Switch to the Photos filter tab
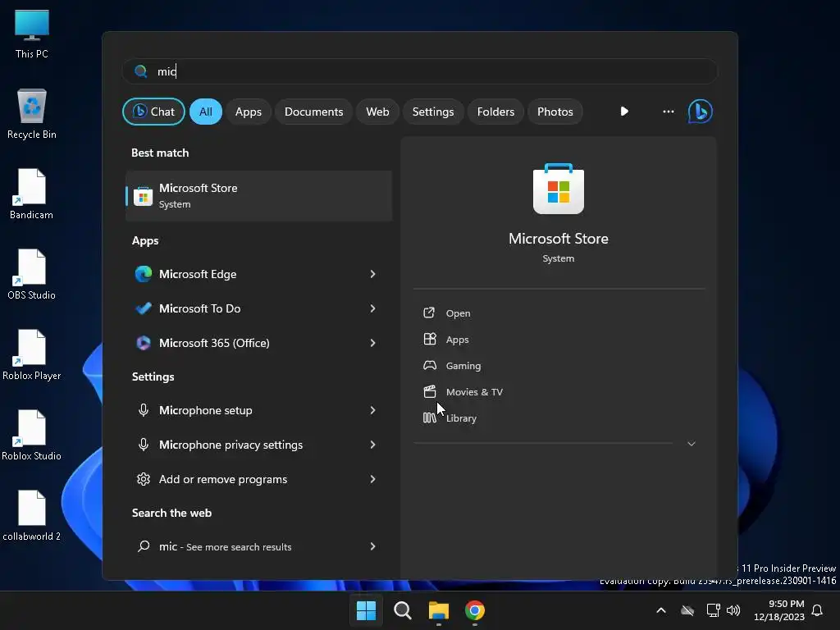The width and height of the screenshot is (840, 630). point(555,112)
